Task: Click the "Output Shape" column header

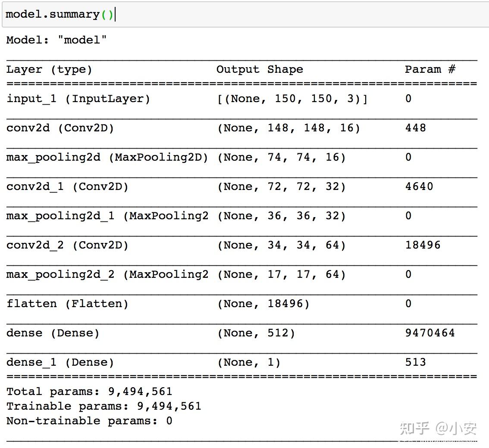Action: pos(260,70)
